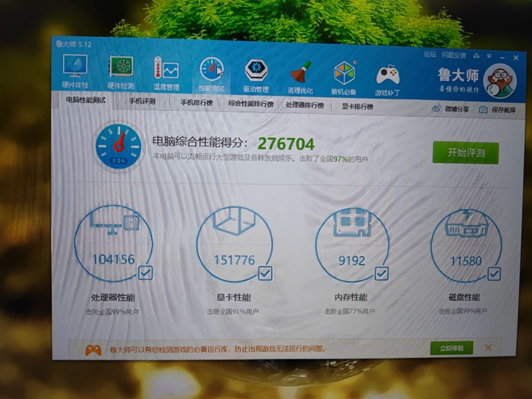Viewport: 532px width, 399px height.
Task: Click the 击败全国91%用户 text
Action: click(232, 311)
